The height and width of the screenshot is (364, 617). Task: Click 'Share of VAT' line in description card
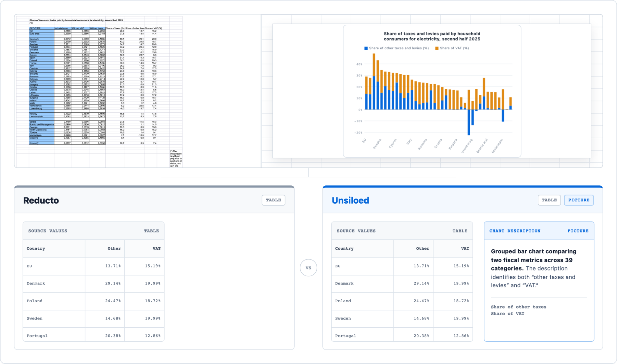coord(507,314)
